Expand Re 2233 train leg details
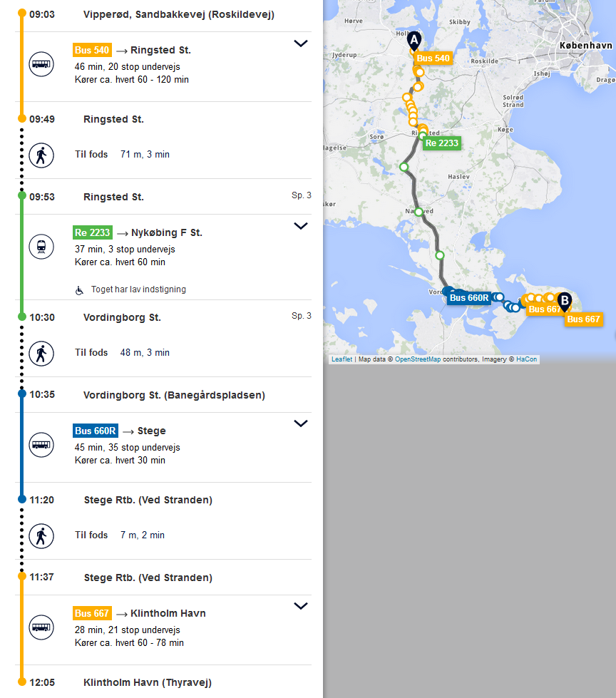 coord(301,226)
